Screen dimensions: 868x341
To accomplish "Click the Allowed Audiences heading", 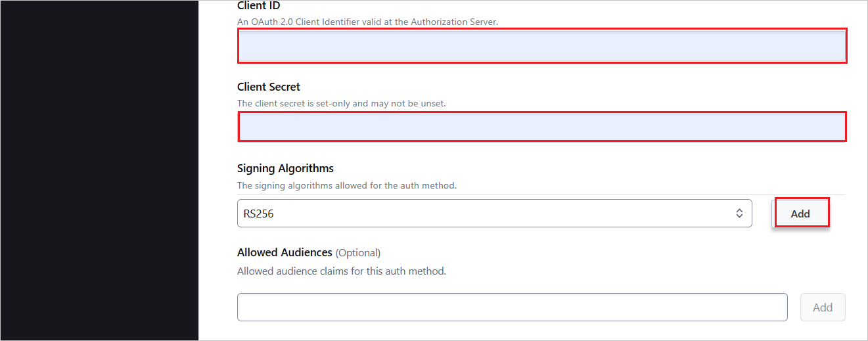I will click(285, 252).
